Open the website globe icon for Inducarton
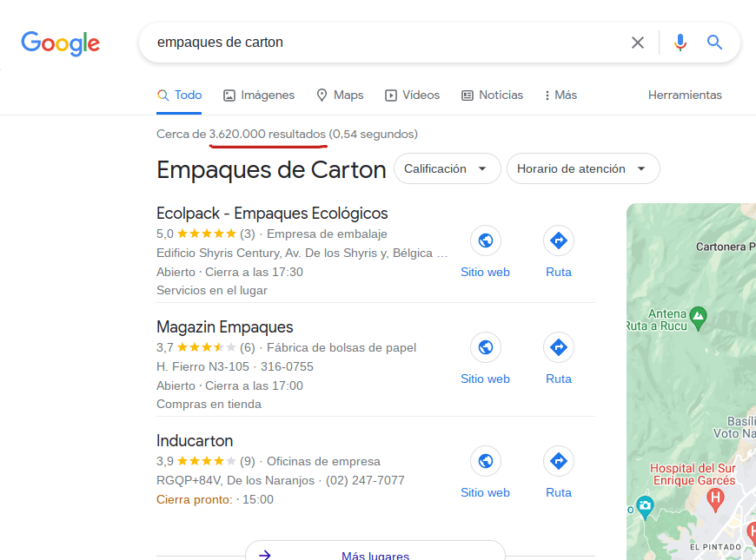 point(486,461)
